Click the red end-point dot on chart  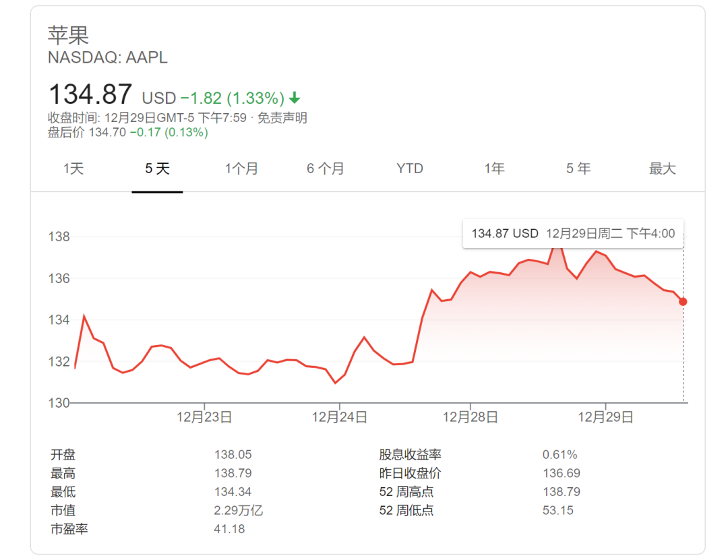point(684,301)
